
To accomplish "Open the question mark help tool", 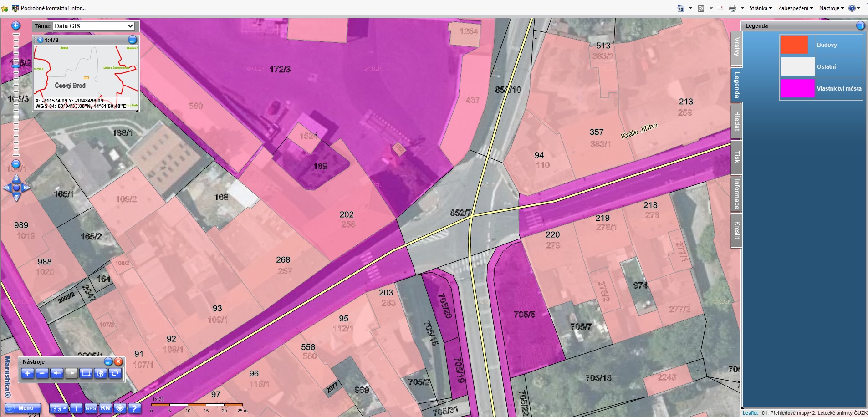I will click(x=134, y=408).
